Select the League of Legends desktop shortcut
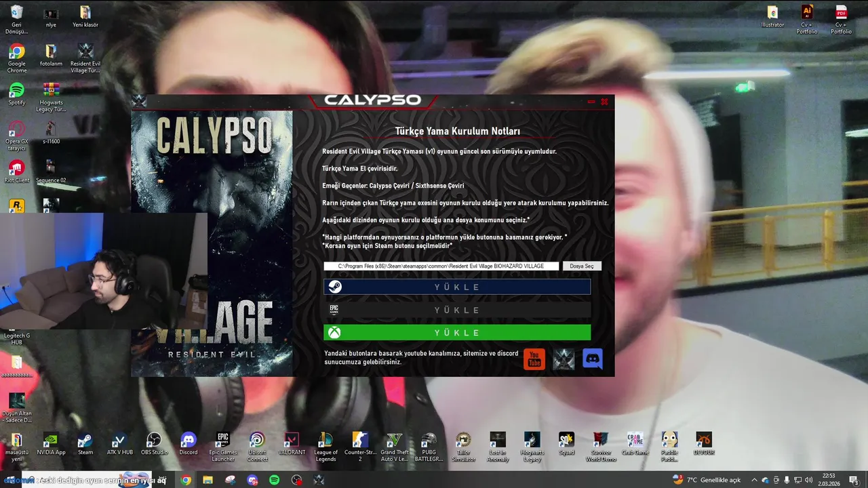The height and width of the screenshot is (488, 868). click(x=326, y=447)
